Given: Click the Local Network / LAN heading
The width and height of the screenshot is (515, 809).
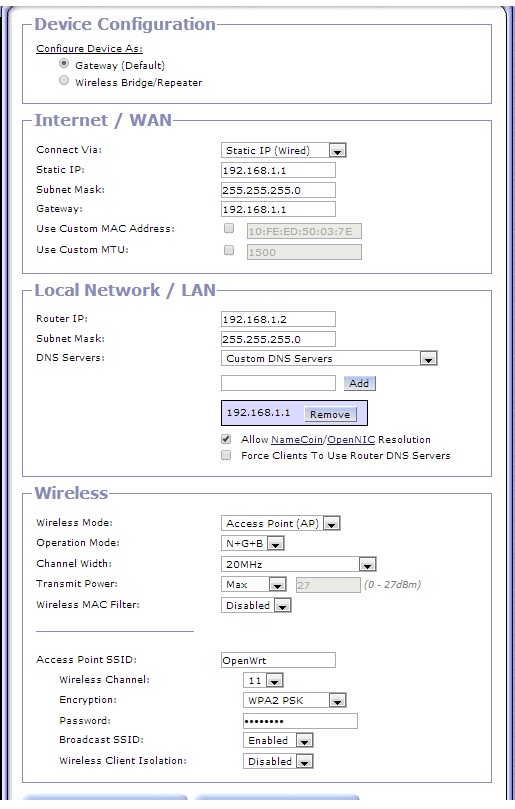Looking at the screenshot, I should pyautogui.click(x=125, y=290).
